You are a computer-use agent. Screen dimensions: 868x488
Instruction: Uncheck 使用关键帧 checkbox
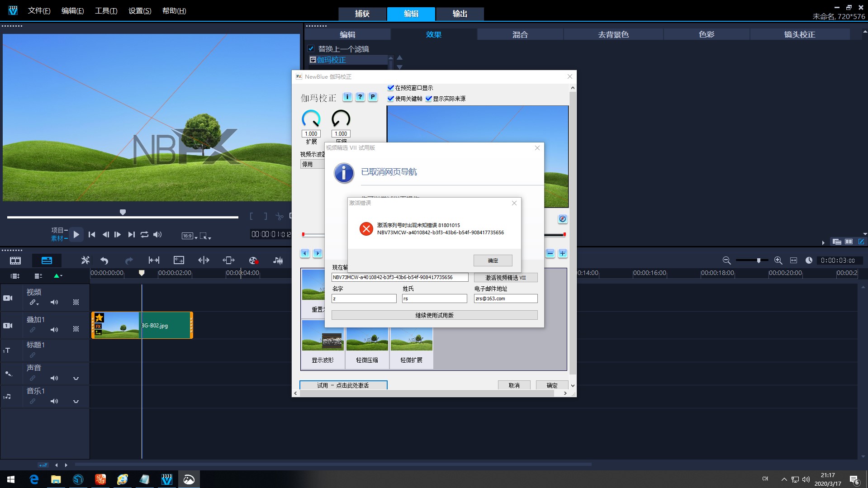click(x=391, y=99)
